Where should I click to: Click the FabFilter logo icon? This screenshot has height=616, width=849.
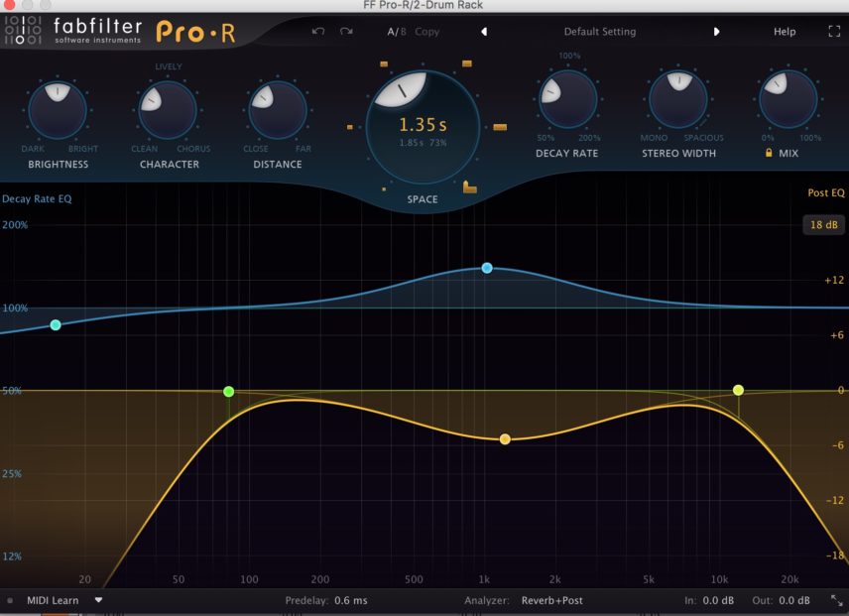(x=23, y=31)
